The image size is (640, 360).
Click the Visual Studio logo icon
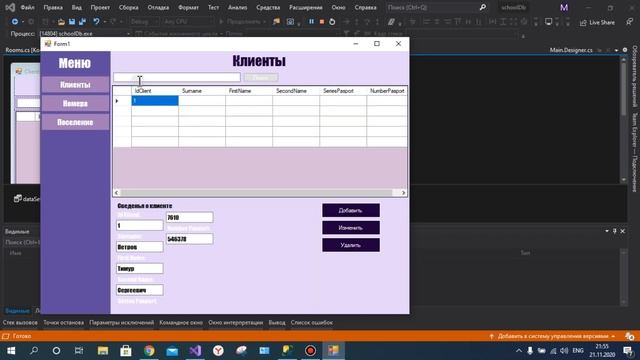10,7
